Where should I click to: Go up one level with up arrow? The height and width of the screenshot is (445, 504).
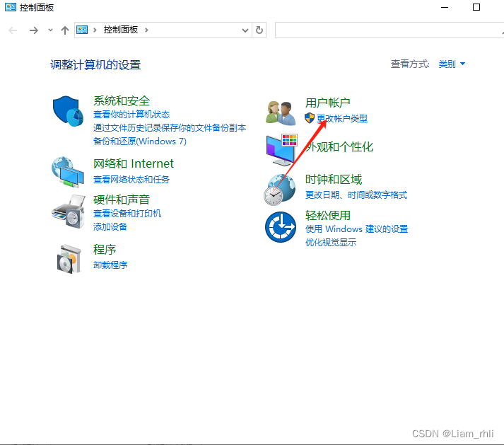pos(65,30)
